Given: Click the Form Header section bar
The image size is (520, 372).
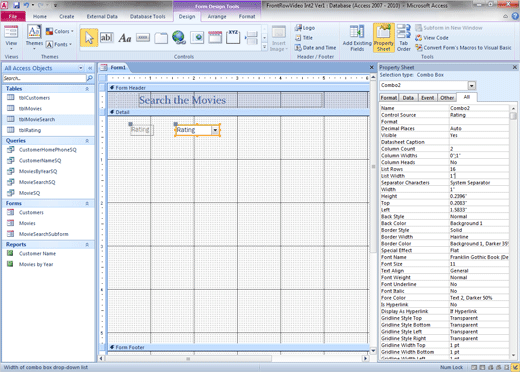Looking at the screenshot, I should pyautogui.click(x=238, y=88).
